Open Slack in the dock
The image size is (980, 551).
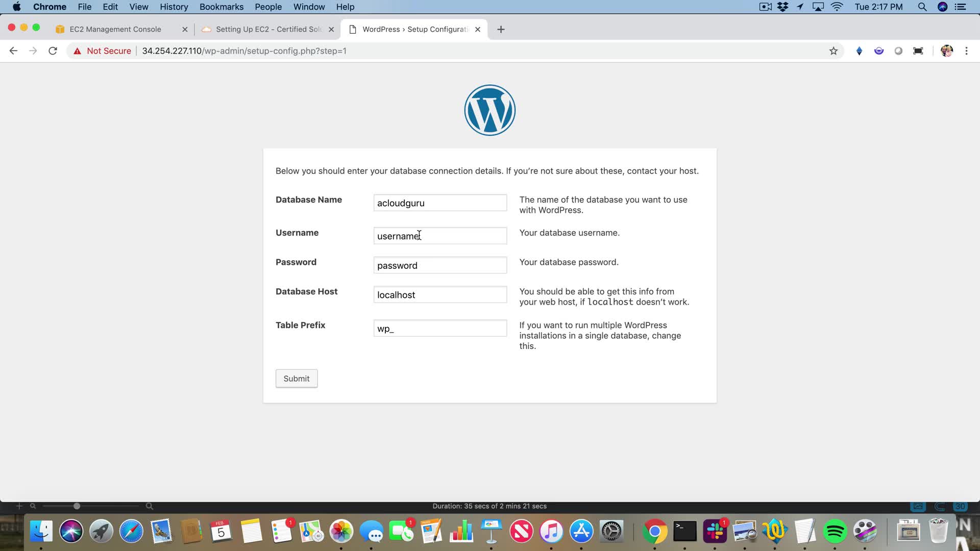pyautogui.click(x=715, y=532)
